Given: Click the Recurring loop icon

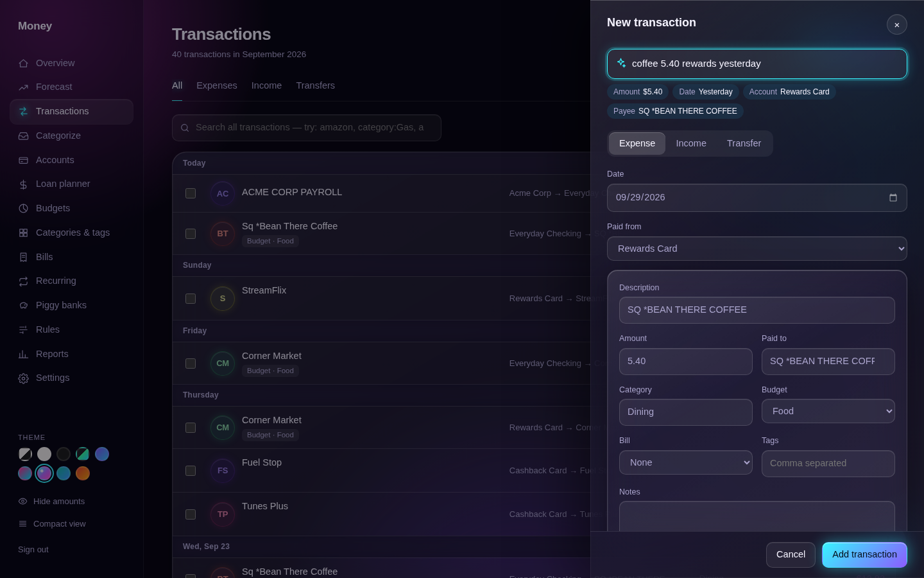Looking at the screenshot, I should click(x=24, y=281).
